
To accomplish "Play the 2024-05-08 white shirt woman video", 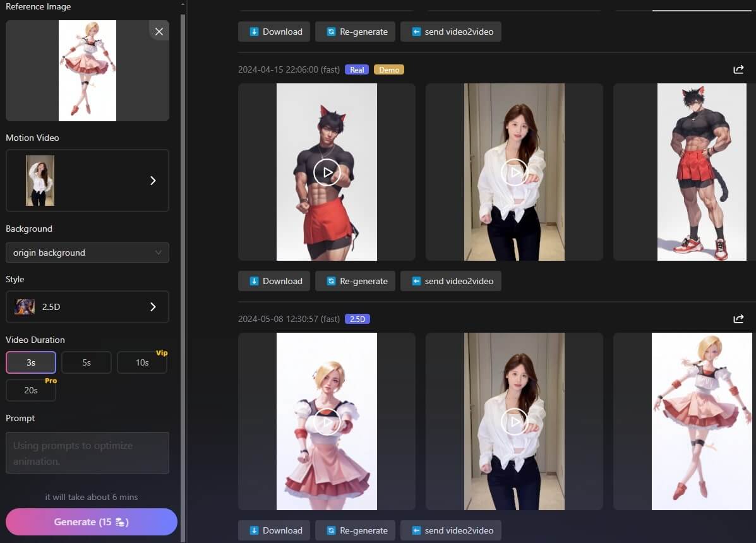I will [x=514, y=421].
